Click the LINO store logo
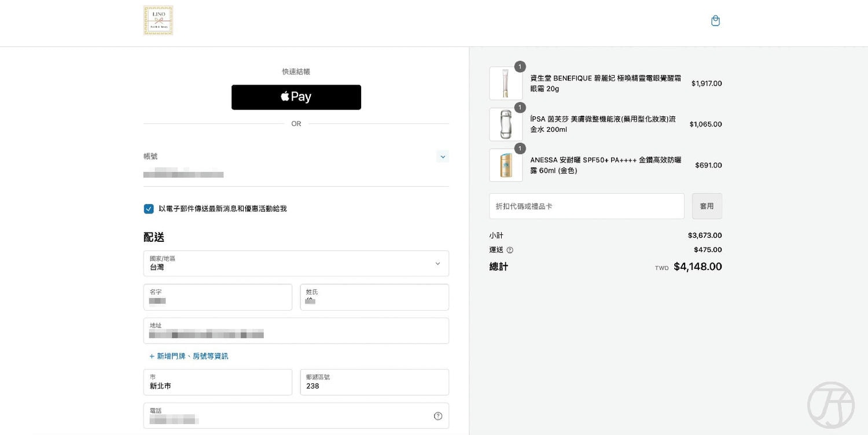This screenshot has height=435, width=868. [x=158, y=20]
